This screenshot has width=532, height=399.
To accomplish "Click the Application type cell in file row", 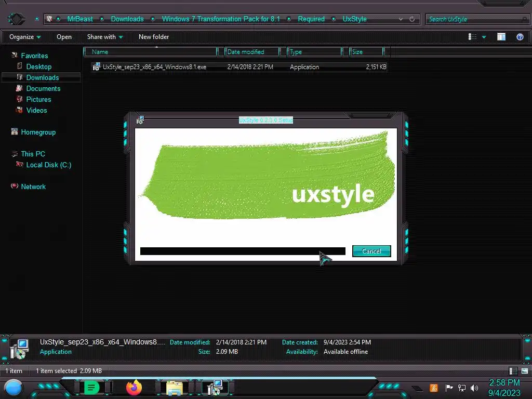I will (x=304, y=67).
